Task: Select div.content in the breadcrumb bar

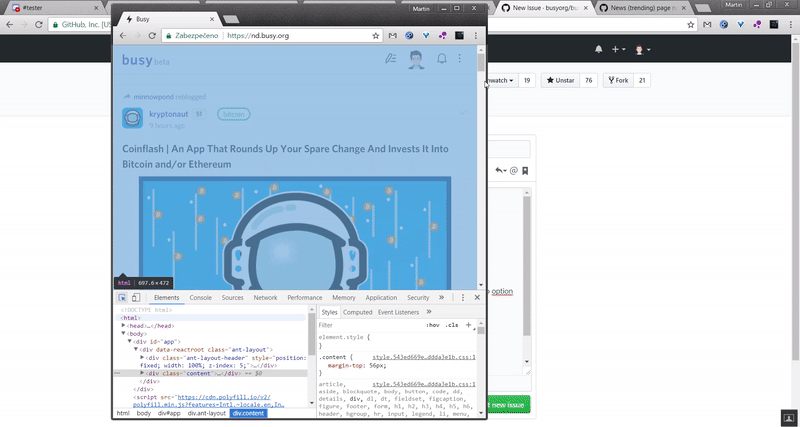Action: pyautogui.click(x=248, y=413)
